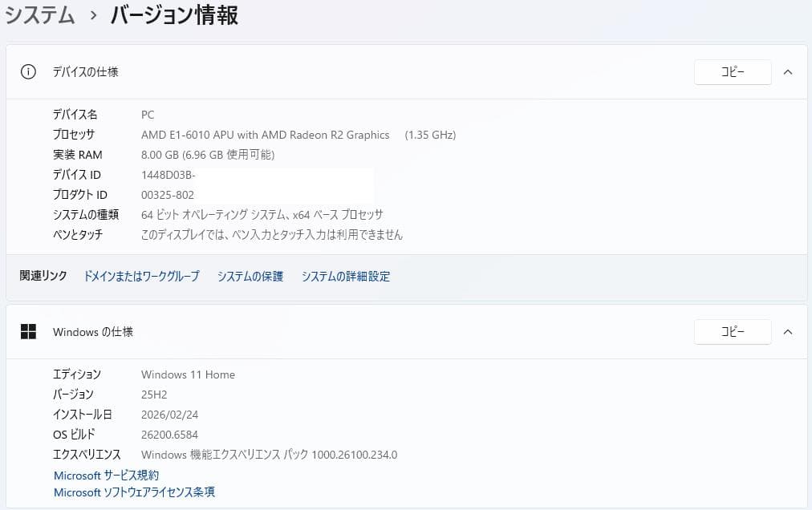Click the バージョン情報 page title
This screenshot has width=812, height=510.
tap(174, 14)
